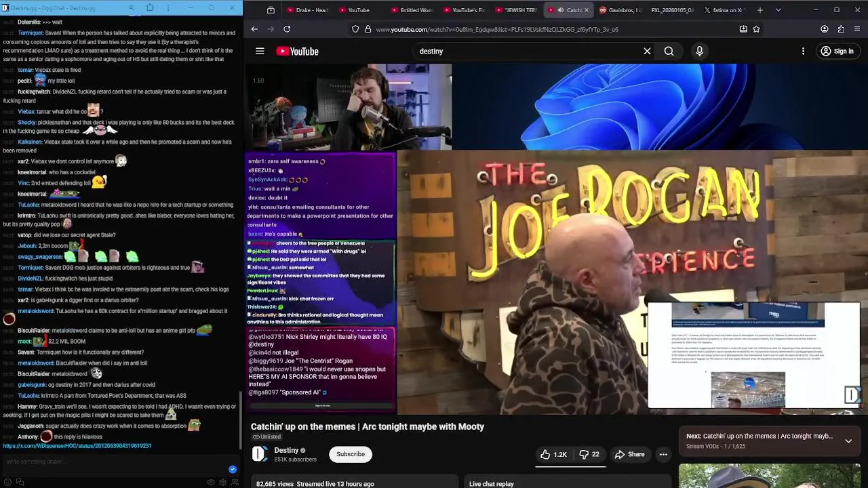
Task: Dislike the video with thumbs down
Action: click(x=589, y=455)
